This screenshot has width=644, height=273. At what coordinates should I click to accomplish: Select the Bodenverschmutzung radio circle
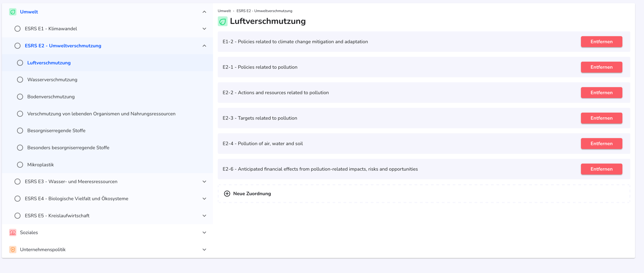coord(20,97)
